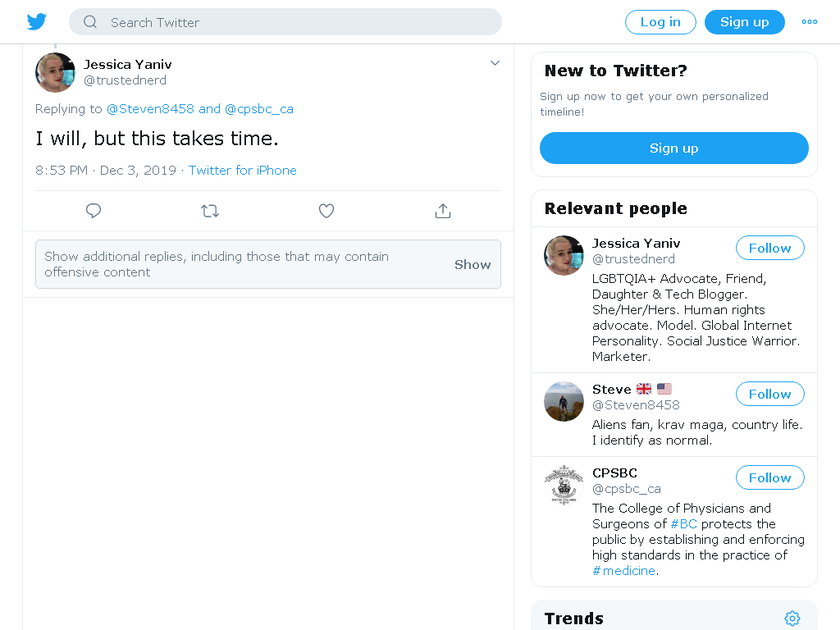
Task: Expand the tweet options chevron
Action: pos(495,63)
